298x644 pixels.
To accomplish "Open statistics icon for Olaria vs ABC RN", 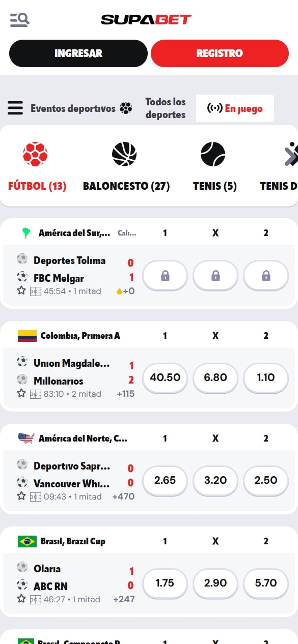I will tap(36, 599).
